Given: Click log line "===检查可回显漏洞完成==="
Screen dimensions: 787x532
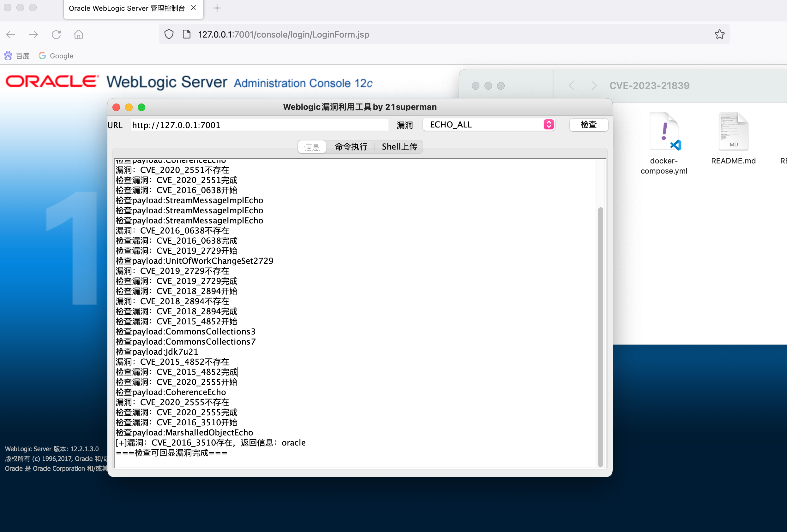Looking at the screenshot, I should point(171,453).
